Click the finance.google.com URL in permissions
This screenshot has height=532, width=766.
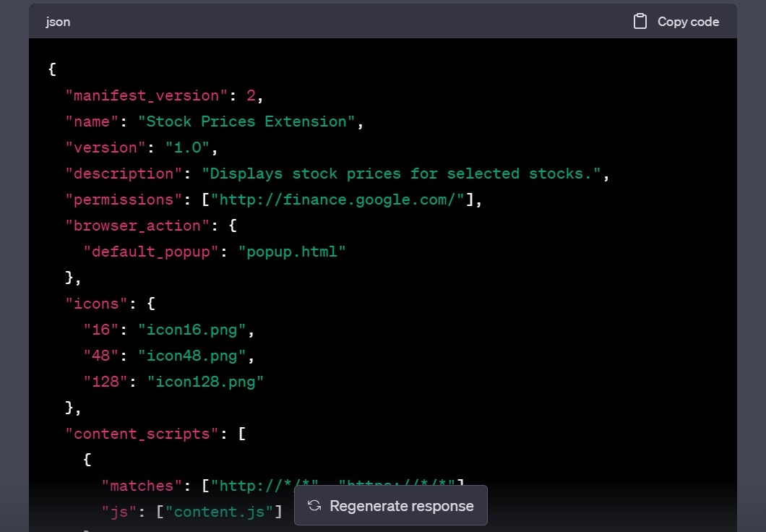340,199
